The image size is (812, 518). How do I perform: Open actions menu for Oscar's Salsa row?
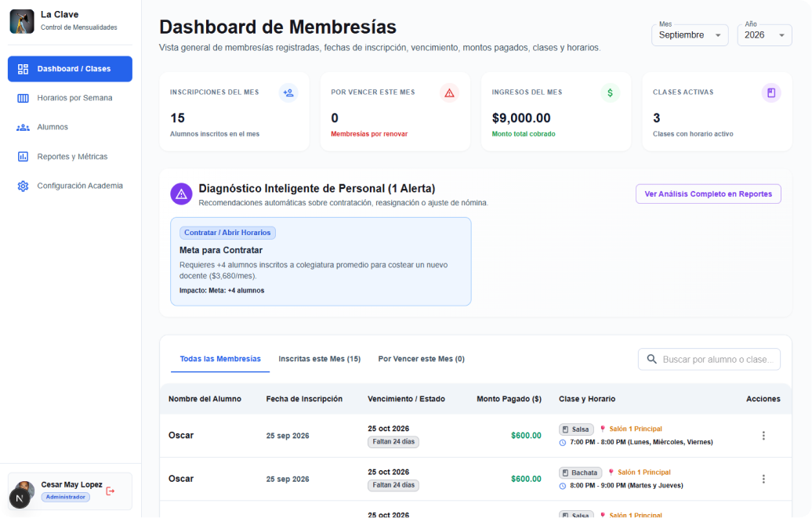763,436
